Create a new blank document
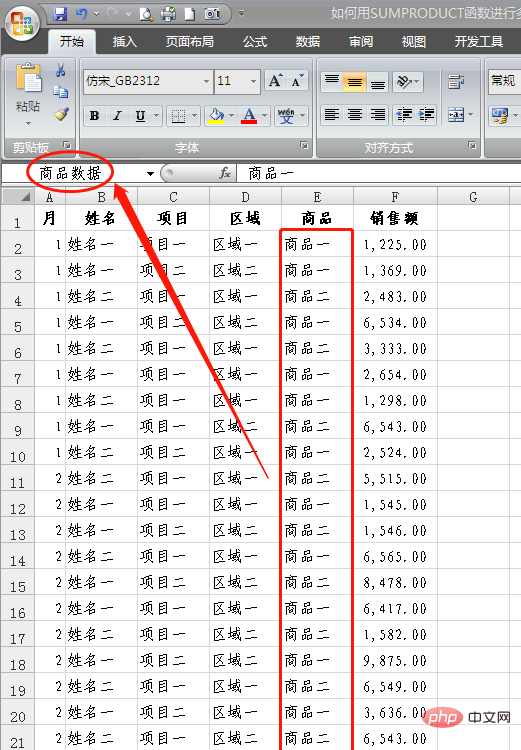 pos(190,14)
